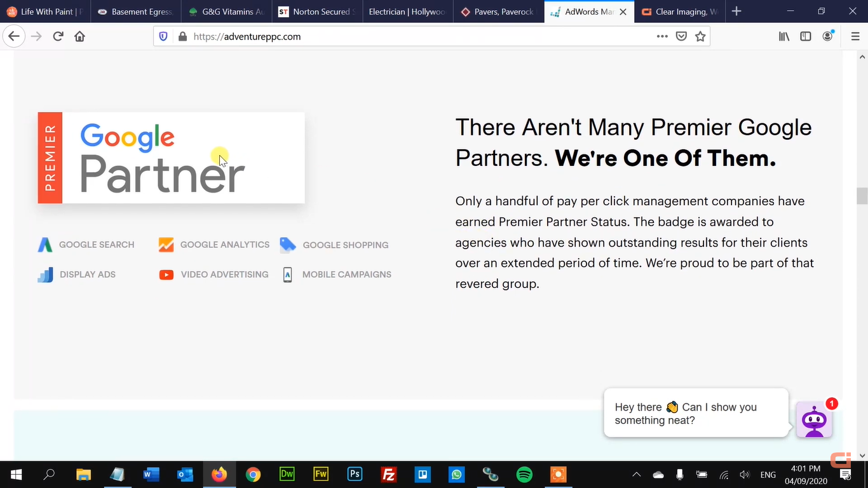Click the GOOGLE SEARCH label
Screen dimensions: 868x488
pos(97,245)
